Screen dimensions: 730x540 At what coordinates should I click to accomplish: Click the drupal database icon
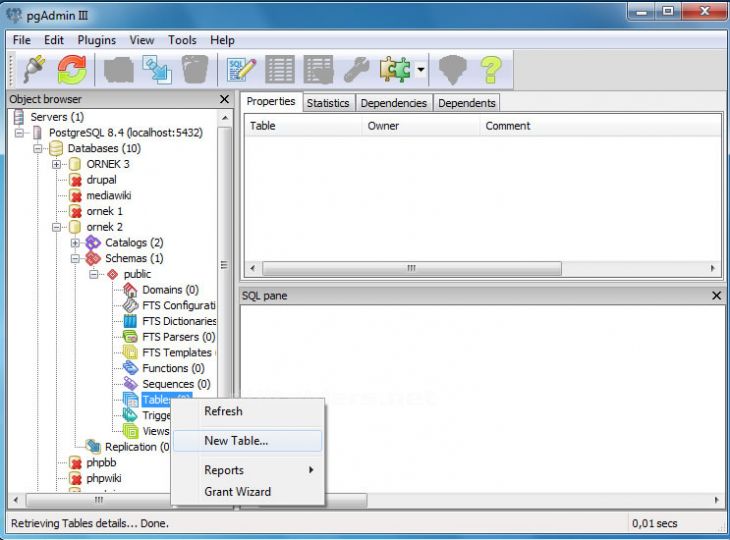point(75,180)
